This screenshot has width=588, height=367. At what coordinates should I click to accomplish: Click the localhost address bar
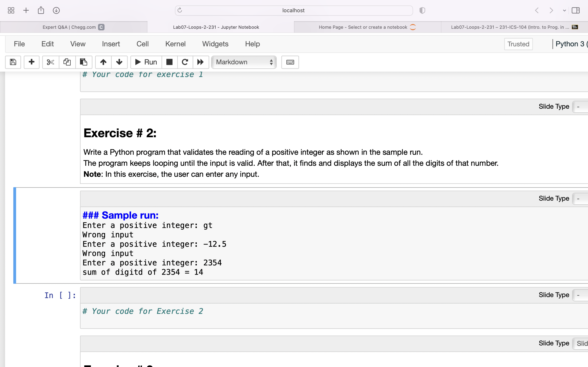click(293, 10)
